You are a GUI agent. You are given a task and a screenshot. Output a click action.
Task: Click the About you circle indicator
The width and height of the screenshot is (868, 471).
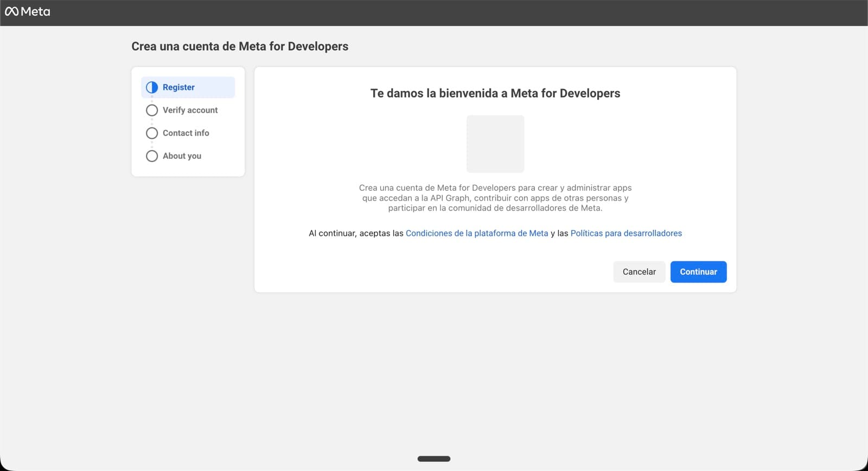point(152,156)
